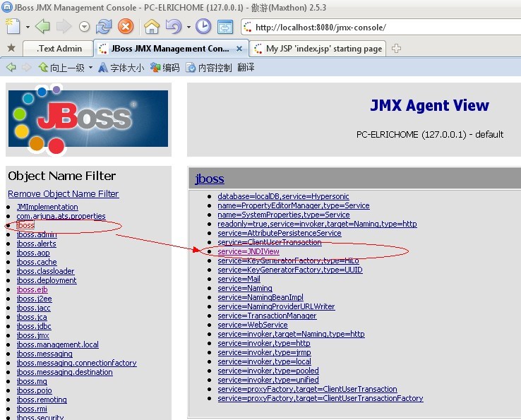The image size is (521, 420).
Task: Open jboss.jmx filter link
Action: [32, 335]
